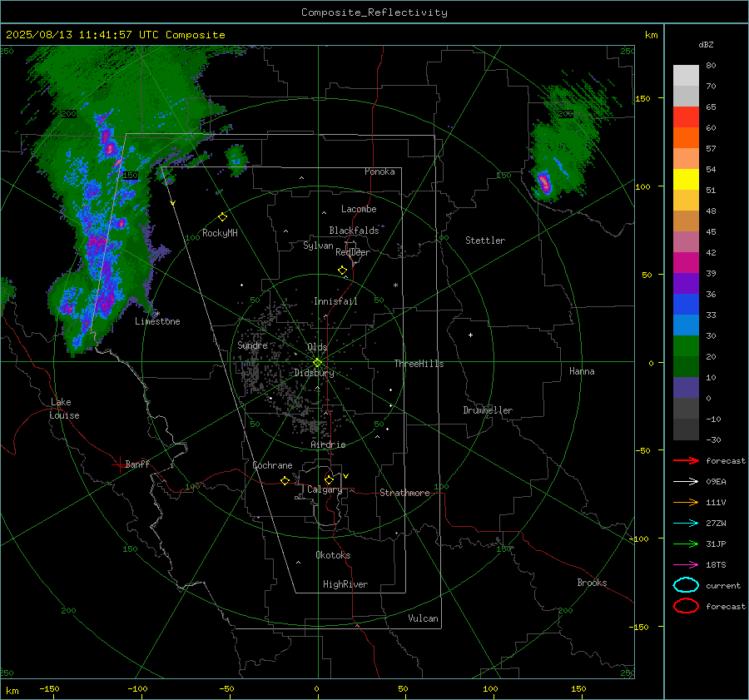Click the Lacombe city label

coord(359,209)
